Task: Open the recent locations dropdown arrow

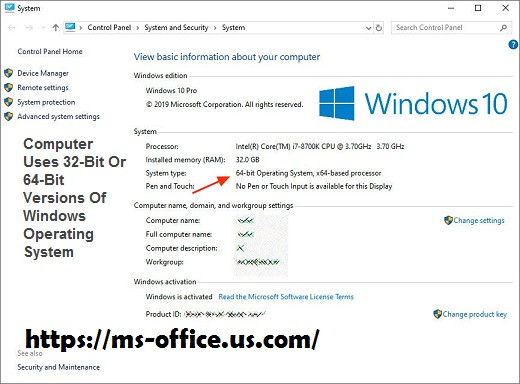Action: [43, 28]
